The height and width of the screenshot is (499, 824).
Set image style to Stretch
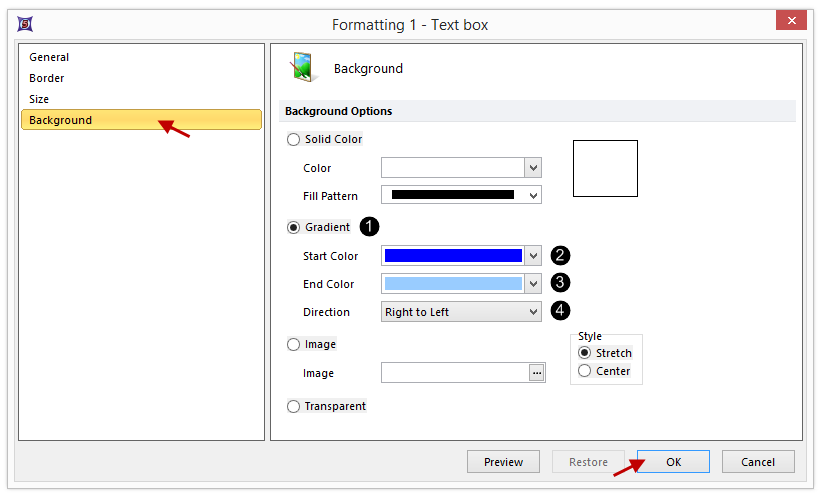click(x=585, y=353)
